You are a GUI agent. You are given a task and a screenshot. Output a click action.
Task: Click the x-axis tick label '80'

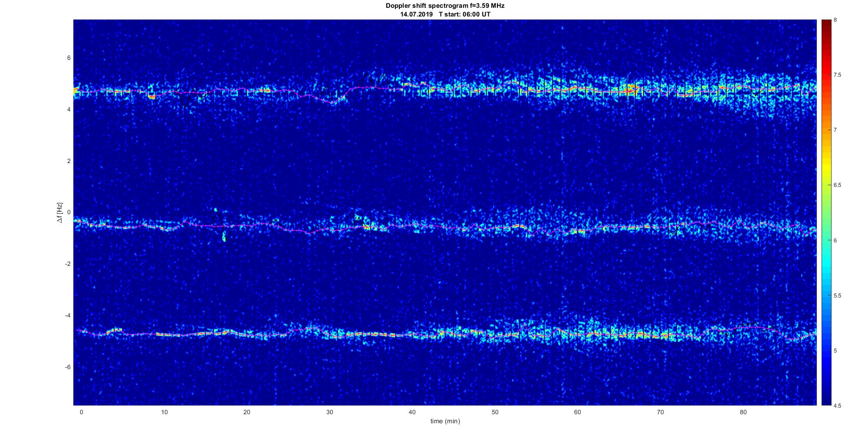743,412
